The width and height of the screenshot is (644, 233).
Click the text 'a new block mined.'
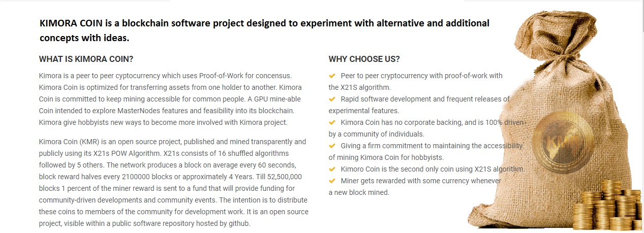(359, 192)
